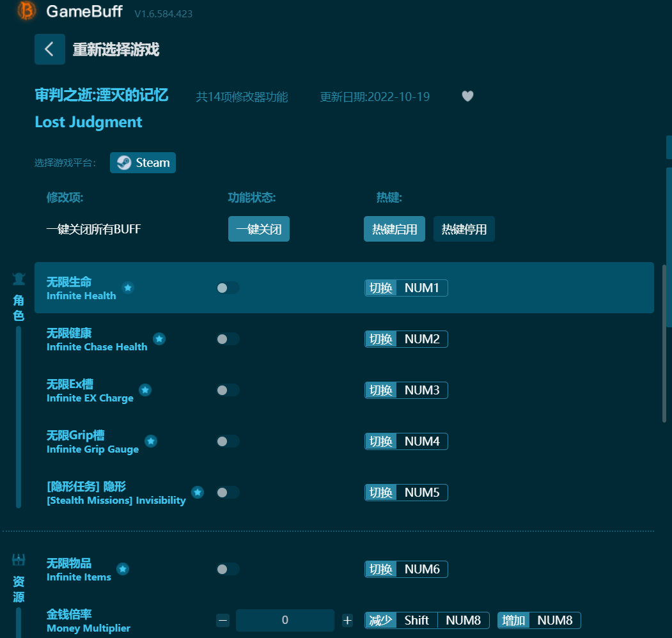Decrease Money Multiplier with minus button
The height and width of the screenshot is (638, 672).
(223, 621)
